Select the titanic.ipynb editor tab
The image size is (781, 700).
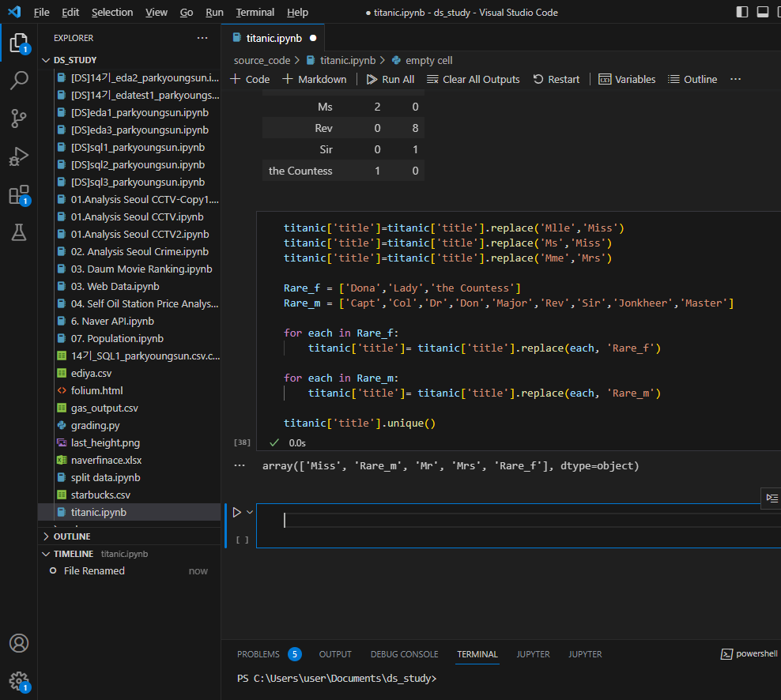(274, 38)
